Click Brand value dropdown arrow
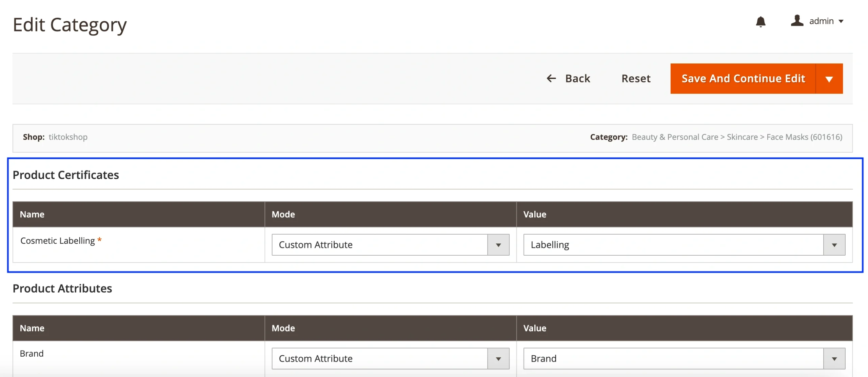This screenshot has height=377, width=868. pos(834,359)
